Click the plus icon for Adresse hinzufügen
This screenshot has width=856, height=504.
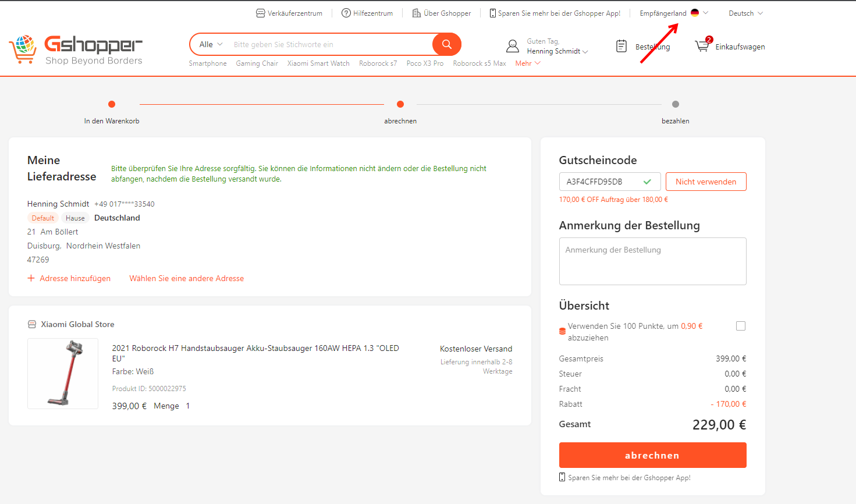pyautogui.click(x=31, y=278)
